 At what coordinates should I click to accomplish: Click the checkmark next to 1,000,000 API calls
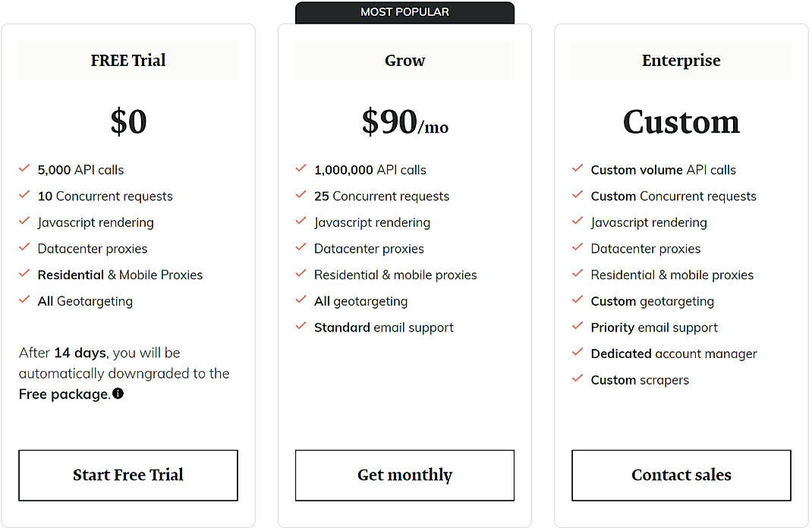(301, 169)
